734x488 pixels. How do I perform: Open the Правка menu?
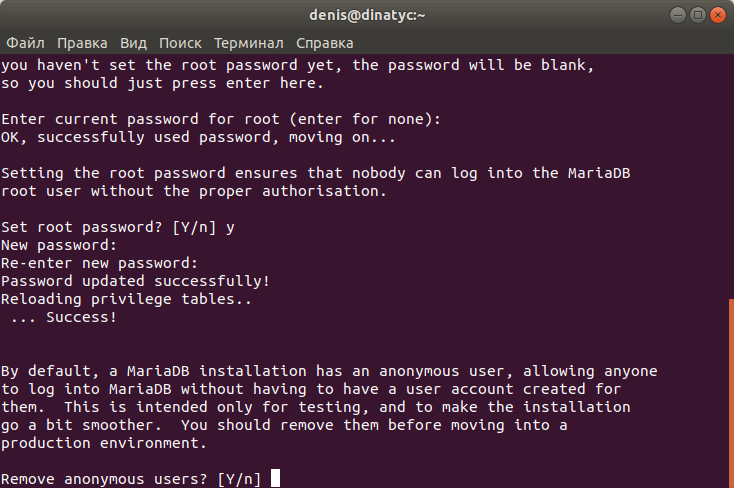click(x=82, y=43)
